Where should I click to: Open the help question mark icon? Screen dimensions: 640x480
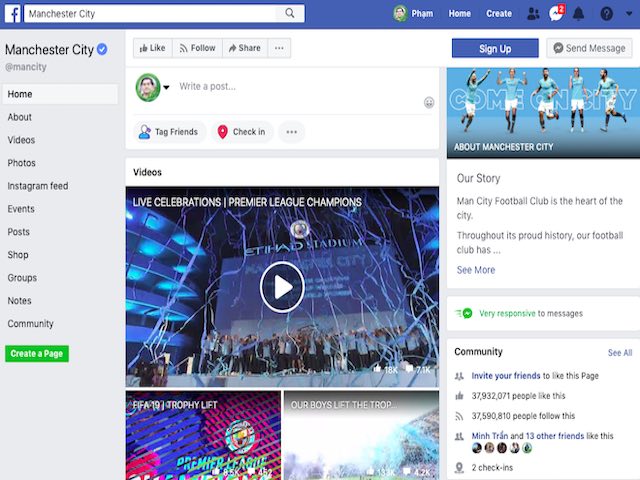pos(607,14)
